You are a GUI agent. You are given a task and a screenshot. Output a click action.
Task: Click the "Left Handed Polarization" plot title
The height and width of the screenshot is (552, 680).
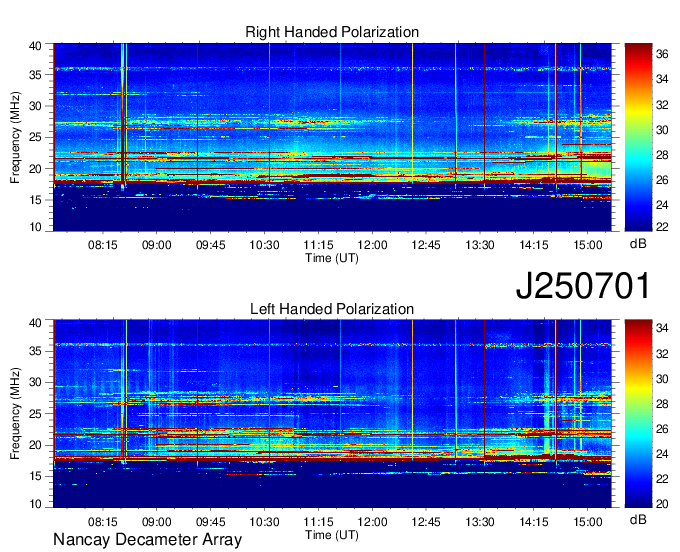pyautogui.click(x=332, y=309)
